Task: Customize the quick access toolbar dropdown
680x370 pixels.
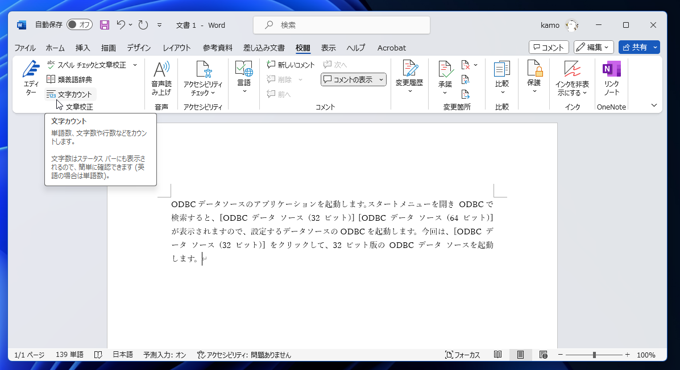Action: (159, 25)
